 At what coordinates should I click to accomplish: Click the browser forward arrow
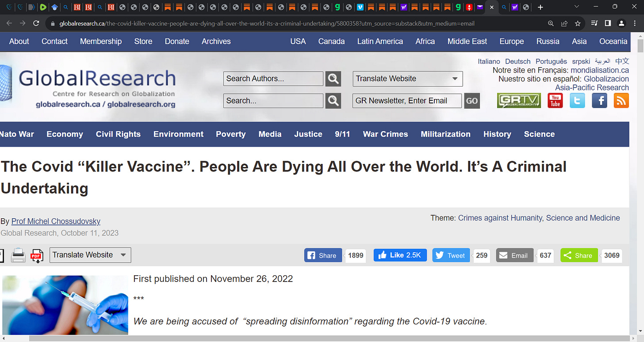23,23
